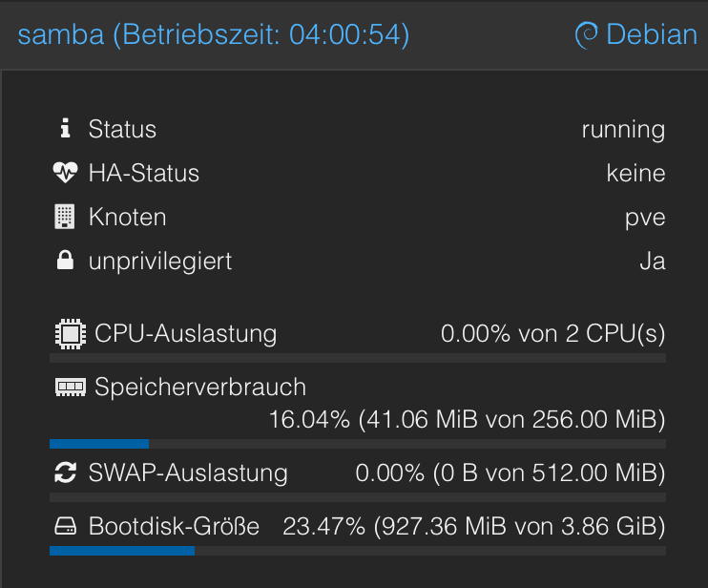Viewport: 708px width, 588px height.
Task: Click the SWAP-Auslastung usage bar
Action: [x=358, y=497]
